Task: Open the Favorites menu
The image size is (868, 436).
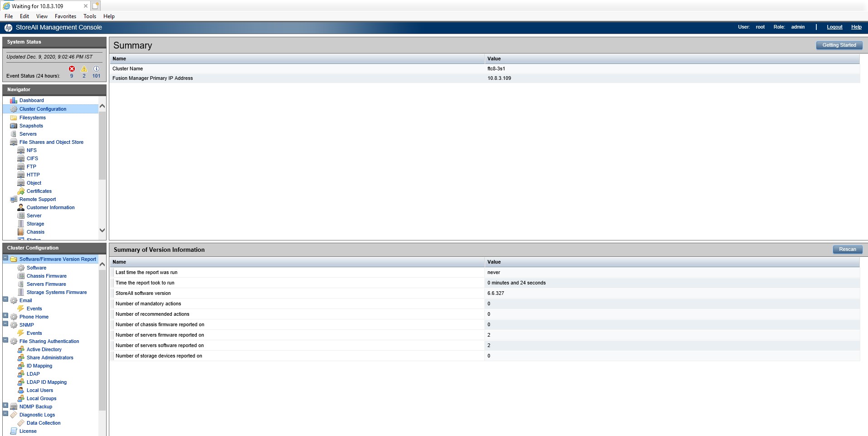Action: pyautogui.click(x=65, y=16)
